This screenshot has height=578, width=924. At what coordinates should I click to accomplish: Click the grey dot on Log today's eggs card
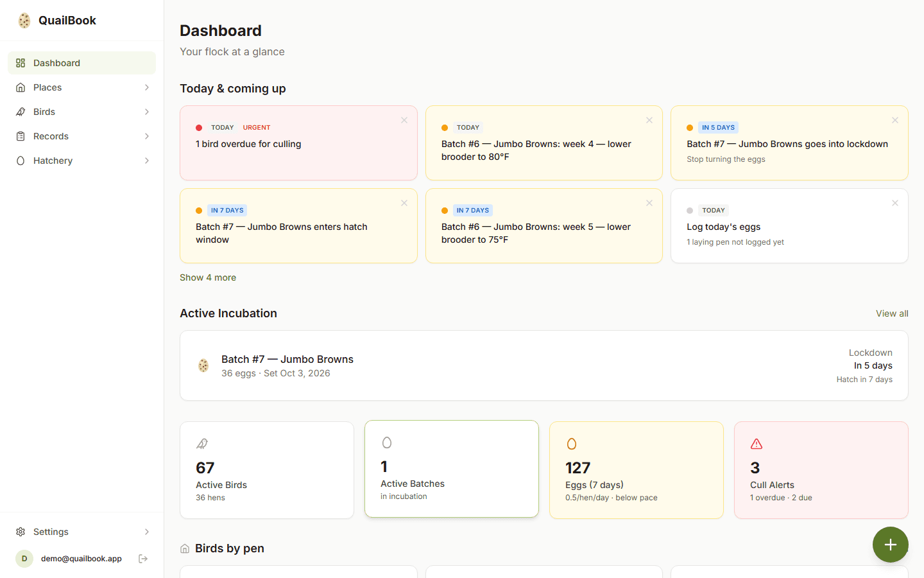point(690,211)
